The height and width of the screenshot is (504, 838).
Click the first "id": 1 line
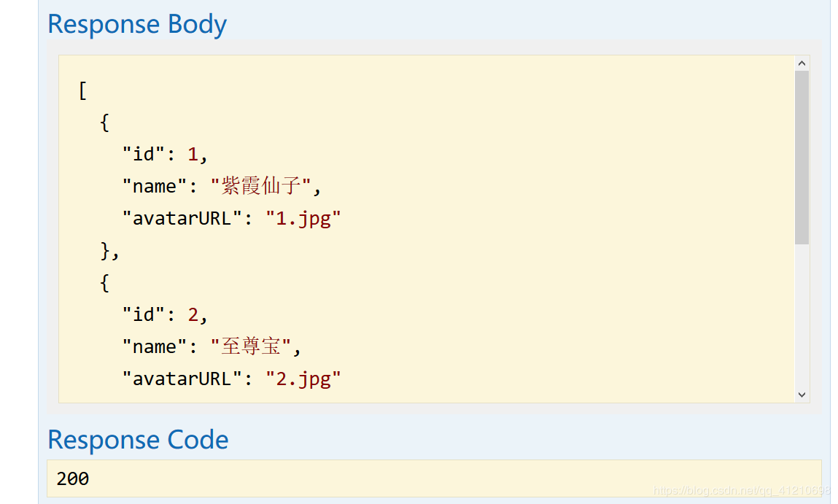165,155
